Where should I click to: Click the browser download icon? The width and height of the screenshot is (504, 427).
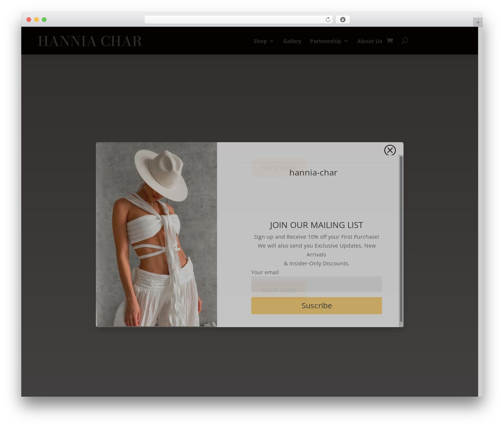click(343, 20)
